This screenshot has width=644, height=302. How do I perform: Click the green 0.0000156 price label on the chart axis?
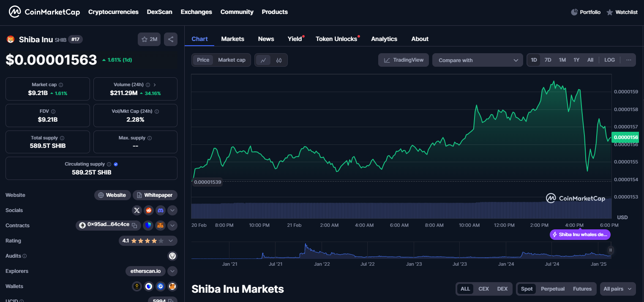625,137
